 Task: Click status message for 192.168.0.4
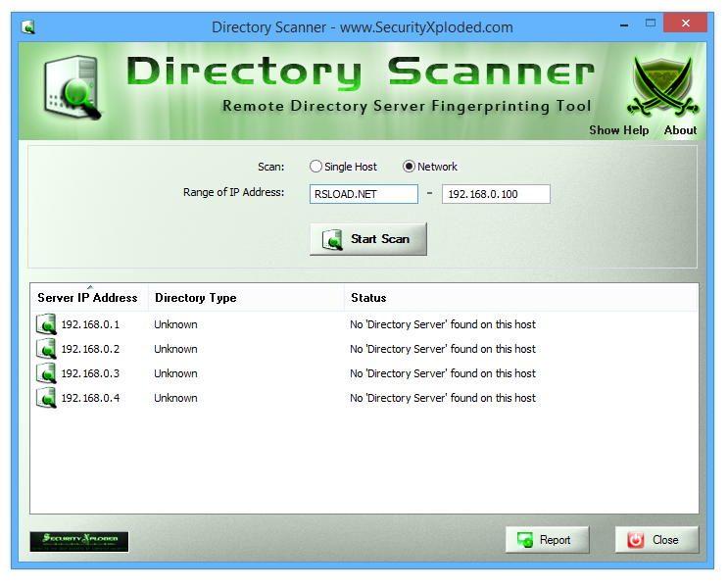click(443, 398)
